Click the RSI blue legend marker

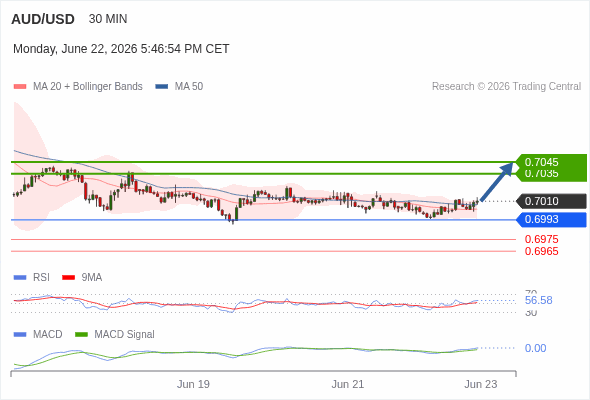coord(20,278)
